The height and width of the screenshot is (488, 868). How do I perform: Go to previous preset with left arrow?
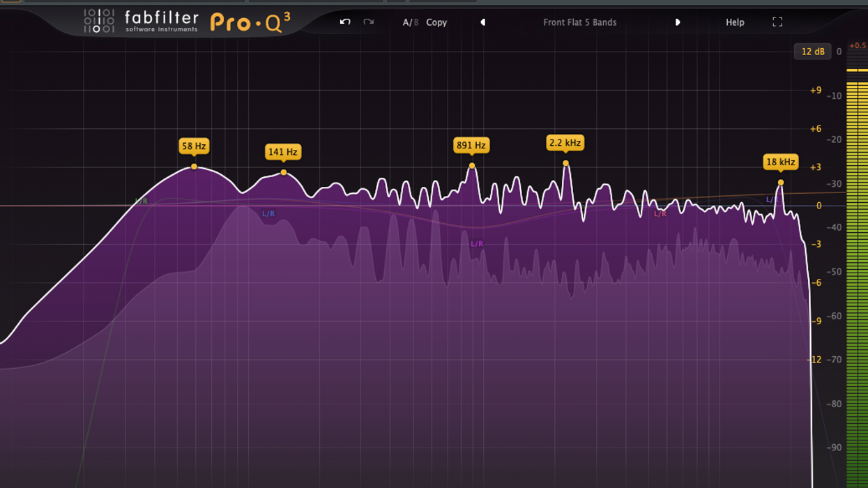(482, 22)
